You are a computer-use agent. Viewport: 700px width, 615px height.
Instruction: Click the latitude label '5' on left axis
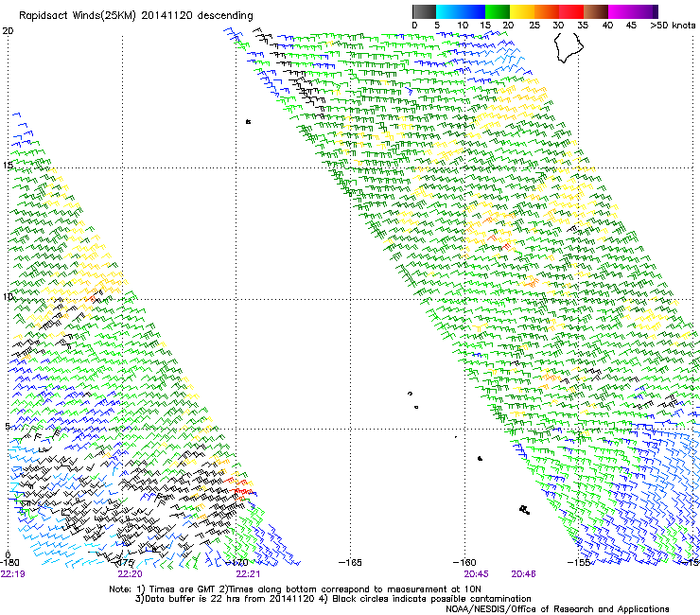point(8,426)
